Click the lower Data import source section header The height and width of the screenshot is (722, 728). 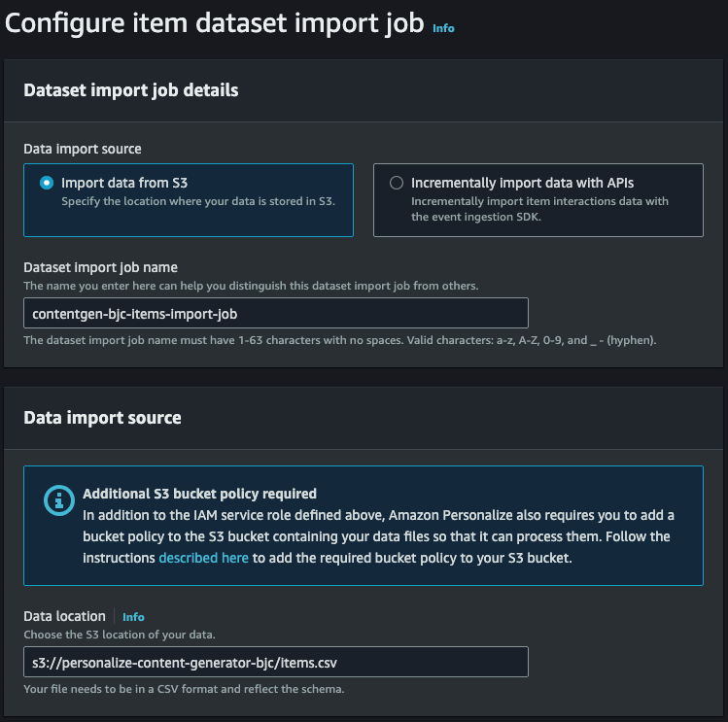point(103,418)
